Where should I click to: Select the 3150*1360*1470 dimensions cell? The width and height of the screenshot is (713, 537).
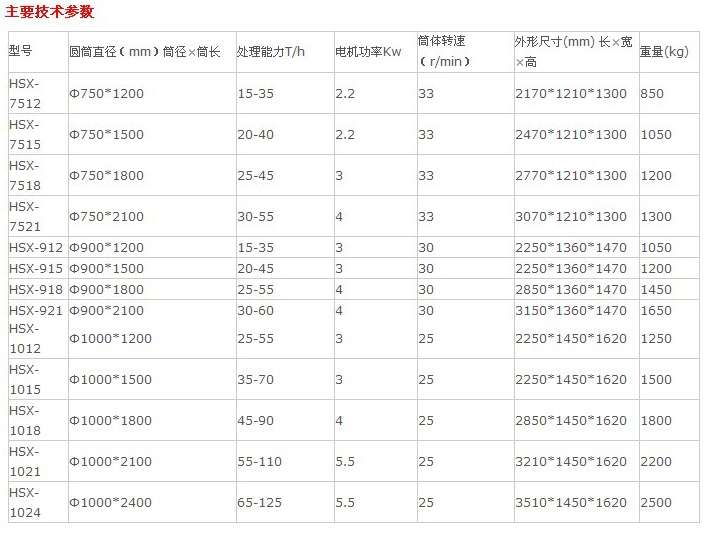tap(571, 310)
